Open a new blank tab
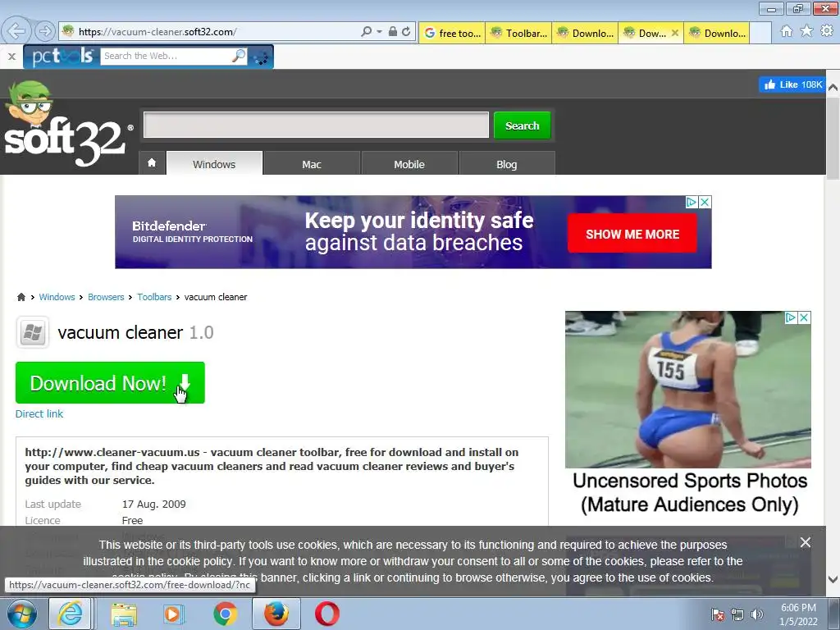This screenshot has width=840, height=630. click(760, 33)
